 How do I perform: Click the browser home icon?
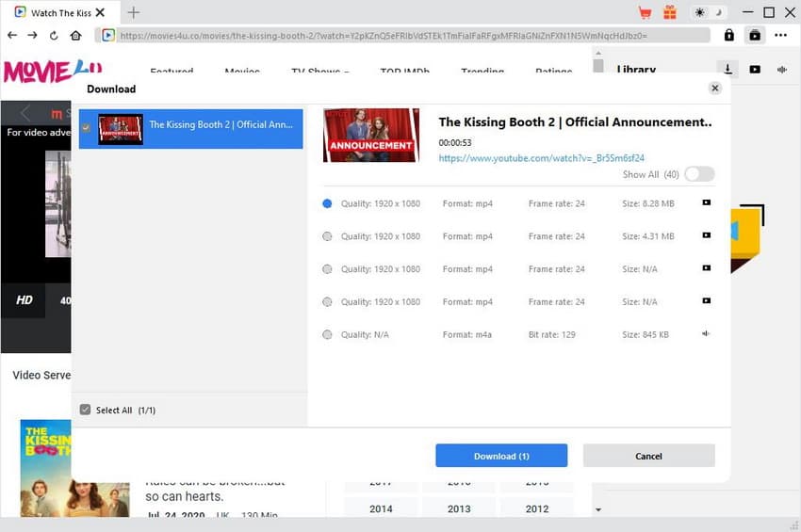[75, 36]
